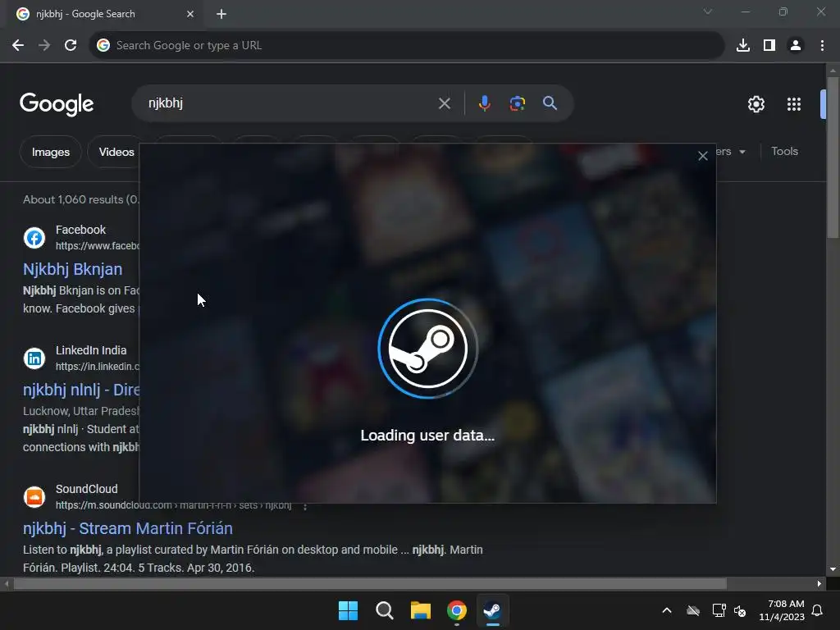
Task: Select the njkbhj Google Search tab
Action: coord(104,14)
